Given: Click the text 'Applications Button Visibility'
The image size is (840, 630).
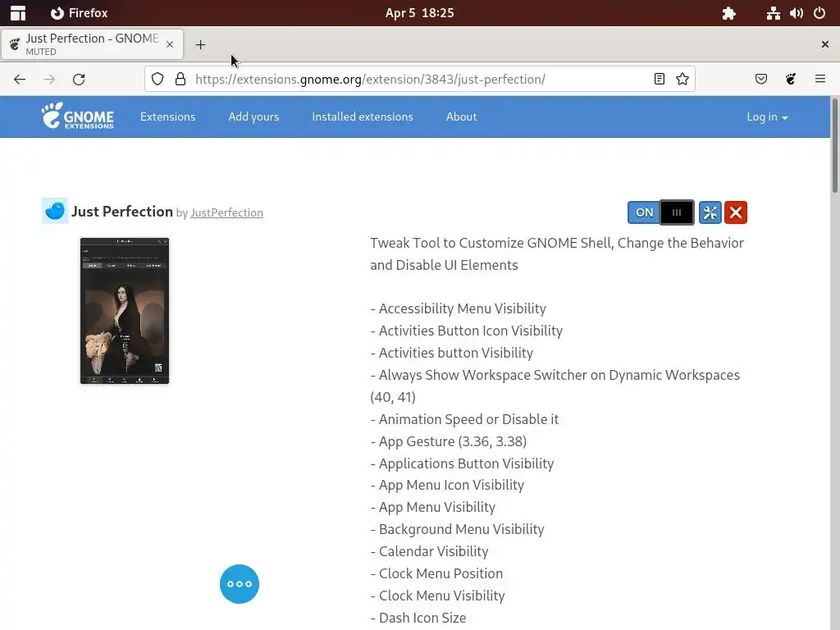Looking at the screenshot, I should (466, 463).
